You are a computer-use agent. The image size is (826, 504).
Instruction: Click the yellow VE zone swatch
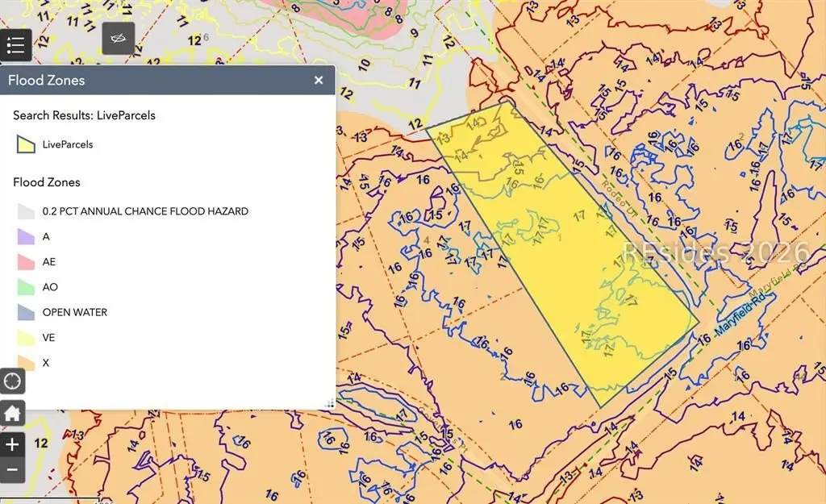26,338
